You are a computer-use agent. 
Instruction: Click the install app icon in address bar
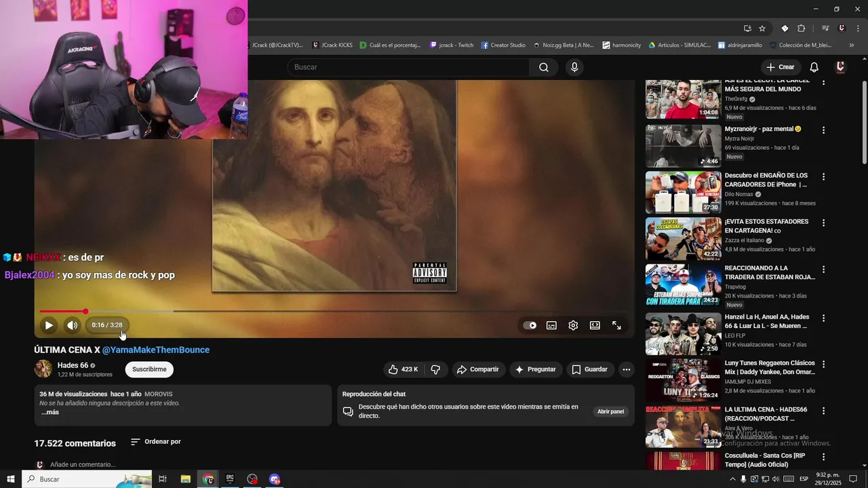point(747,28)
